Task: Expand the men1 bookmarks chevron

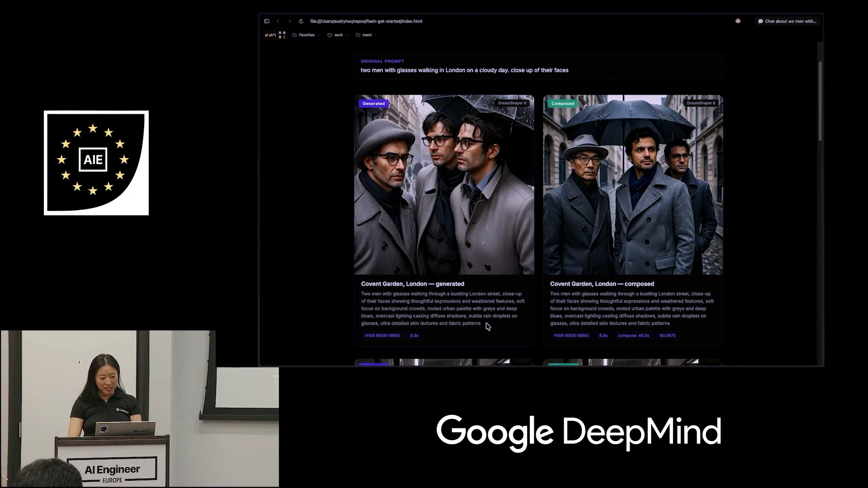Action: click(x=376, y=35)
